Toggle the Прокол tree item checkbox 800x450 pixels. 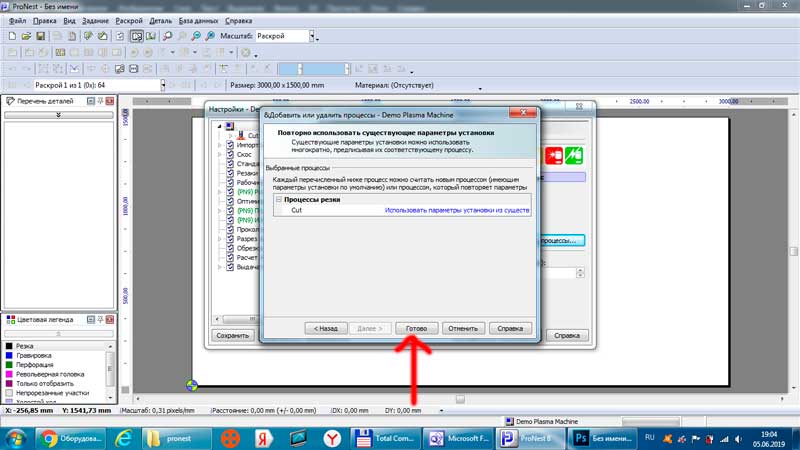(230, 229)
